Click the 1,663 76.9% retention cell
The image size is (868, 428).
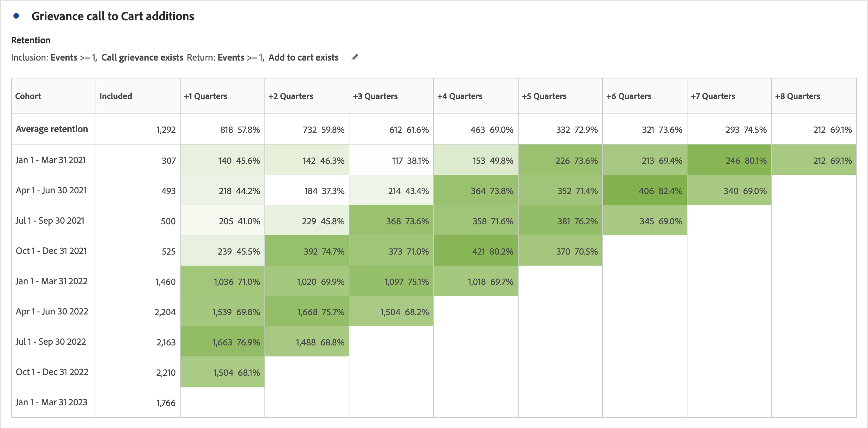coord(223,342)
